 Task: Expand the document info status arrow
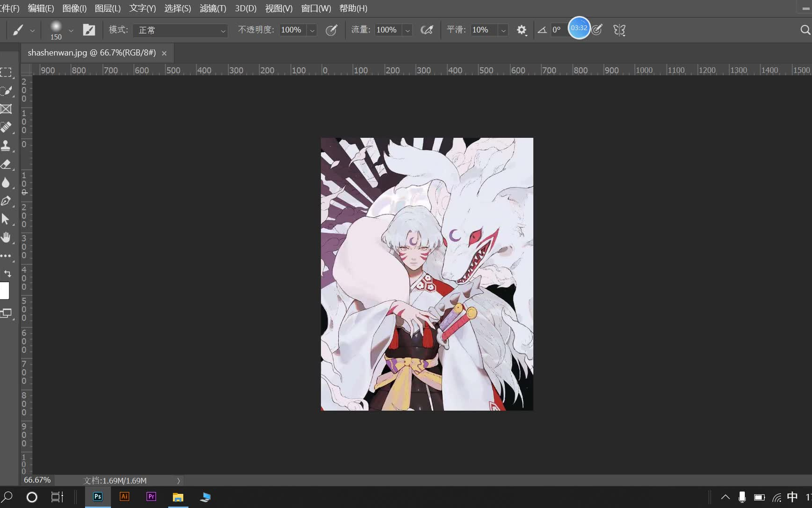coord(179,481)
